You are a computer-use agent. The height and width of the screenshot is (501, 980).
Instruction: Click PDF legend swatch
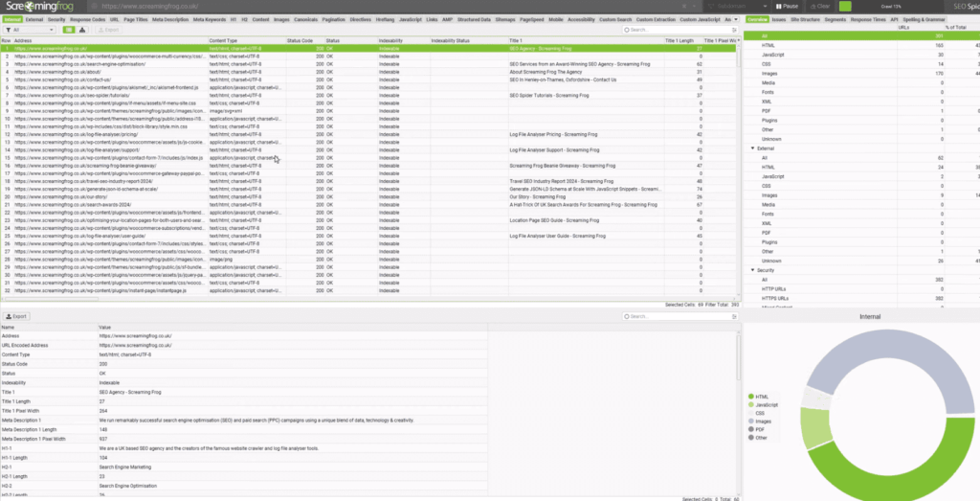(750, 430)
